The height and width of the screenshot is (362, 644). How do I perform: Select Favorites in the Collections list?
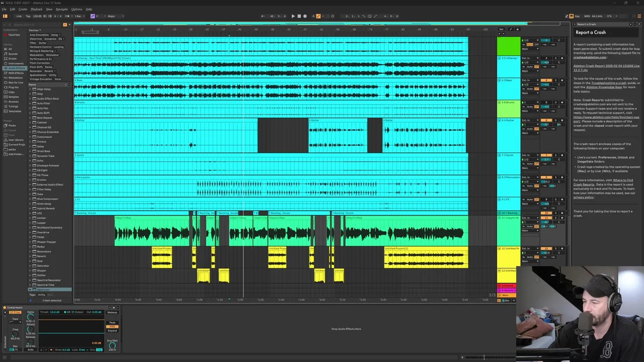(14, 35)
